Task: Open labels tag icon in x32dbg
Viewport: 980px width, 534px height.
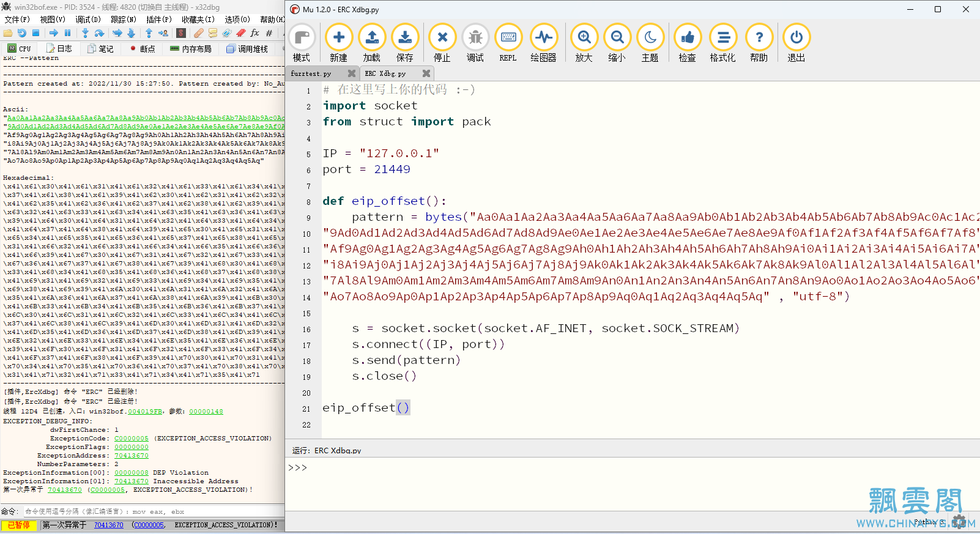Action: (x=227, y=33)
